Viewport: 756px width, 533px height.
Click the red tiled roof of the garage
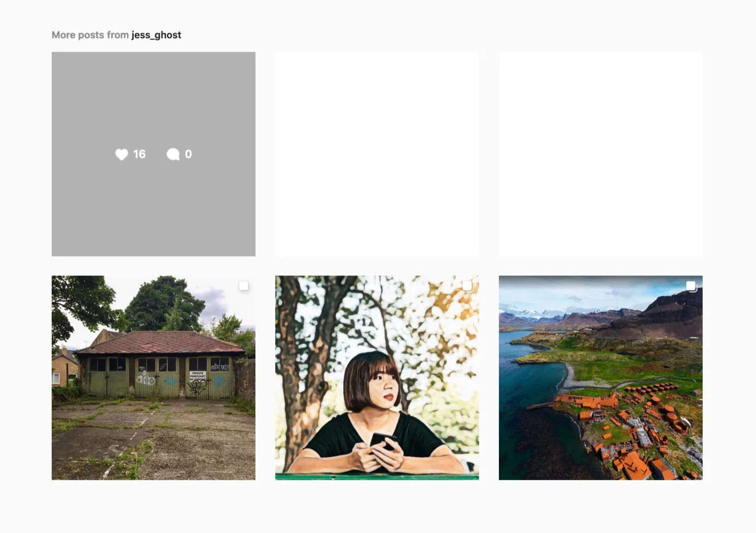coord(160,342)
